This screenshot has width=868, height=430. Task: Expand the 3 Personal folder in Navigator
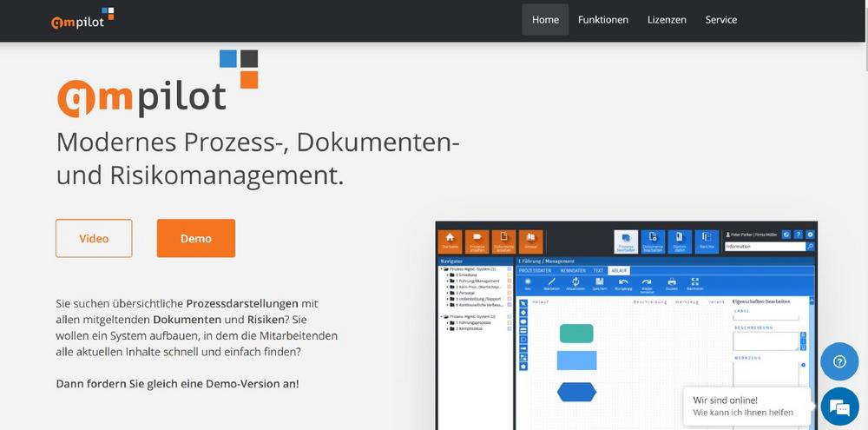click(450, 293)
